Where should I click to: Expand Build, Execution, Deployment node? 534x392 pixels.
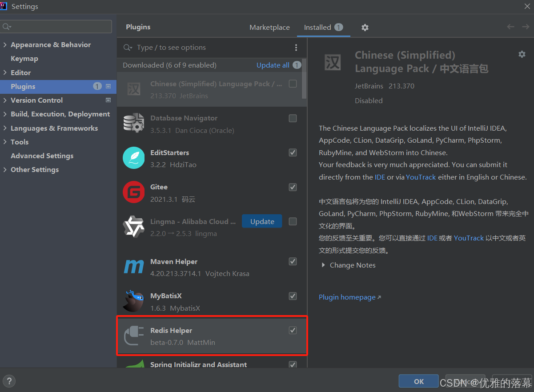click(5, 114)
